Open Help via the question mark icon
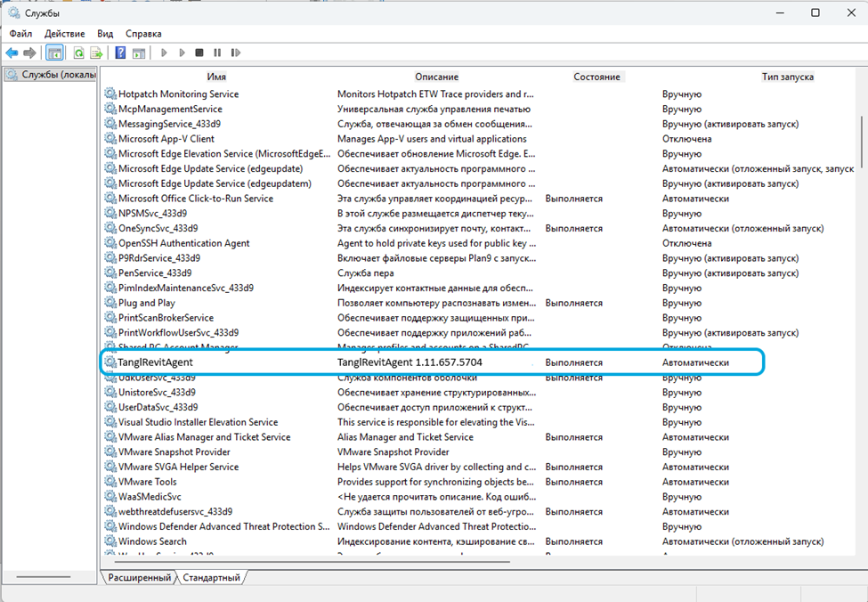Image resolution: width=868 pixels, height=602 pixels. coord(120,53)
